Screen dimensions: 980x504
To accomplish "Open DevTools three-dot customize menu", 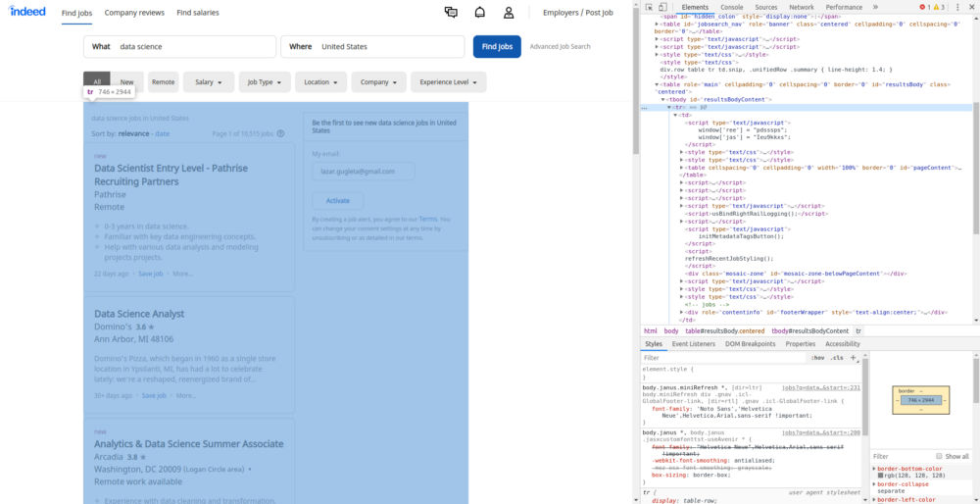I will point(957,7).
